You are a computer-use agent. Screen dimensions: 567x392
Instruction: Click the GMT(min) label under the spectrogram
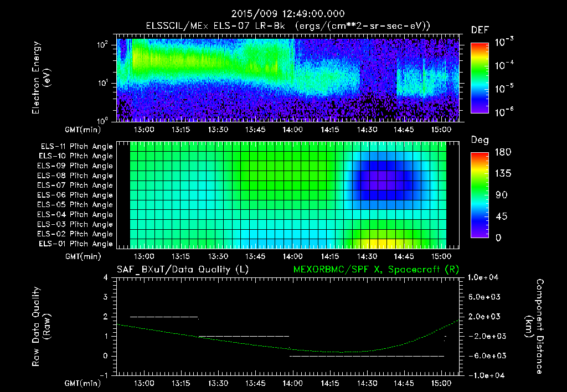[x=83, y=130]
